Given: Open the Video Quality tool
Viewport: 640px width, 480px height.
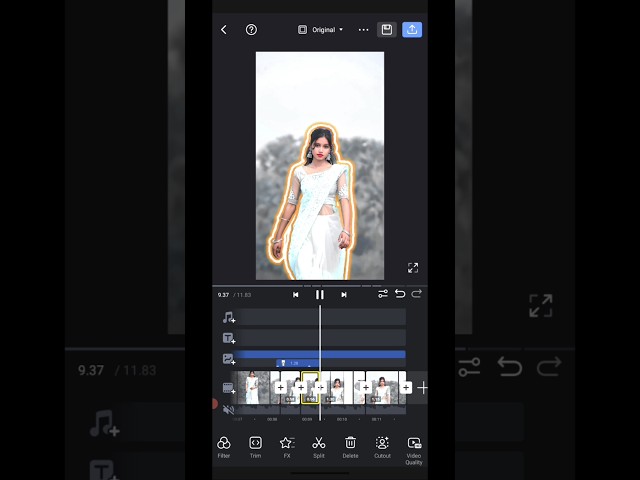Looking at the screenshot, I should click(414, 451).
